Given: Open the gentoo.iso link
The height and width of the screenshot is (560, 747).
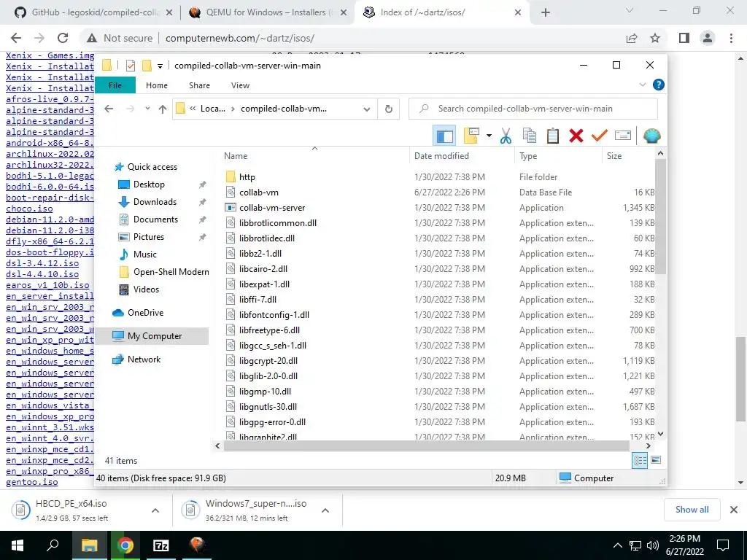Looking at the screenshot, I should [32, 482].
